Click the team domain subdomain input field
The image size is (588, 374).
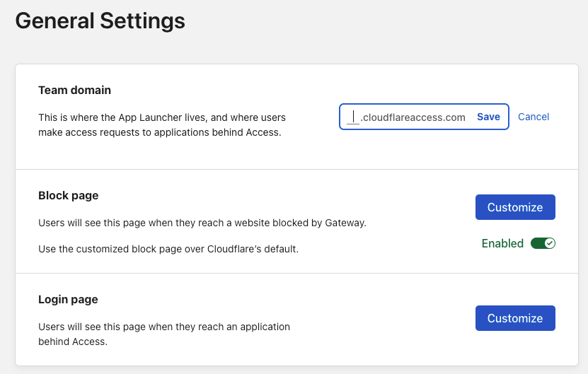coord(353,117)
